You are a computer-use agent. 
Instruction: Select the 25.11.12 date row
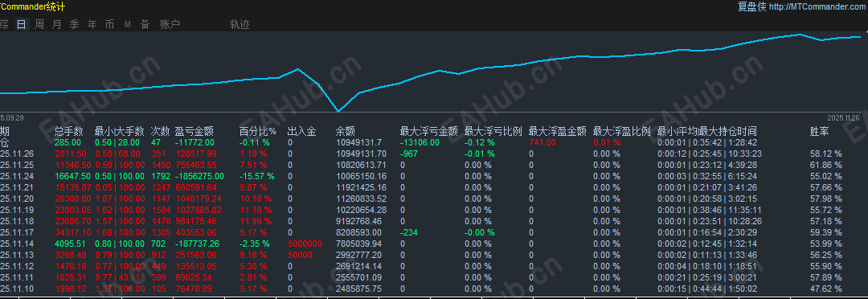tap(434, 266)
